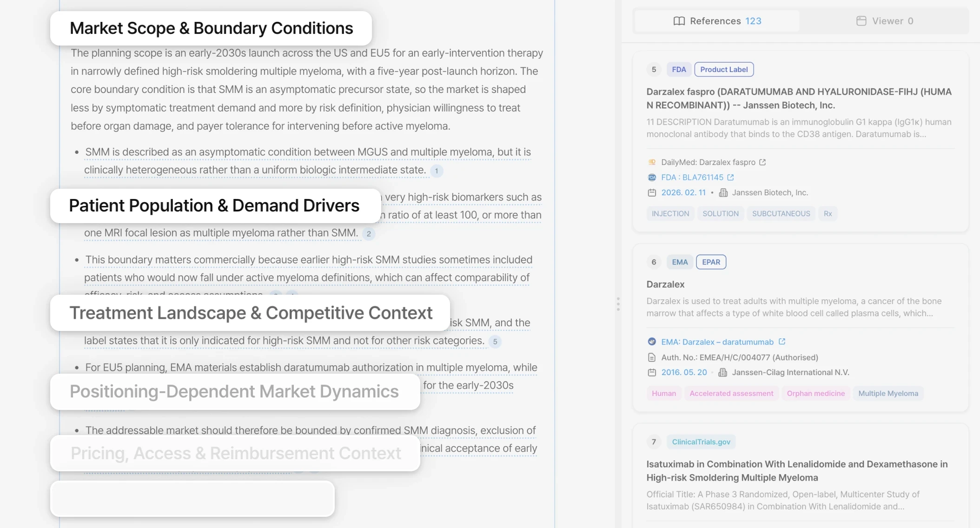Screen dimensions: 980x528
Task: Click the '11 DESCRIPTION Daratumumab is an immunoglobulin' snippet
Action: pos(799,128)
